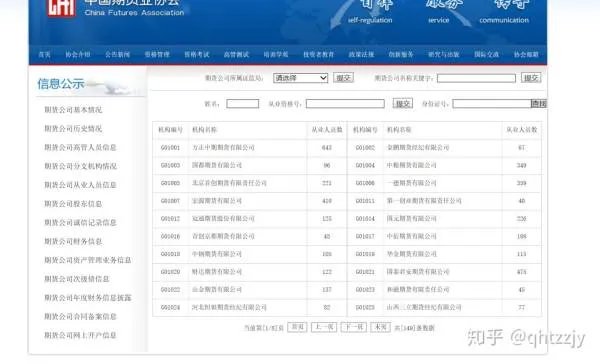The width and height of the screenshot is (600, 364).
Task: Open 期货公司基本情况 in the sidebar
Action: pos(73,110)
